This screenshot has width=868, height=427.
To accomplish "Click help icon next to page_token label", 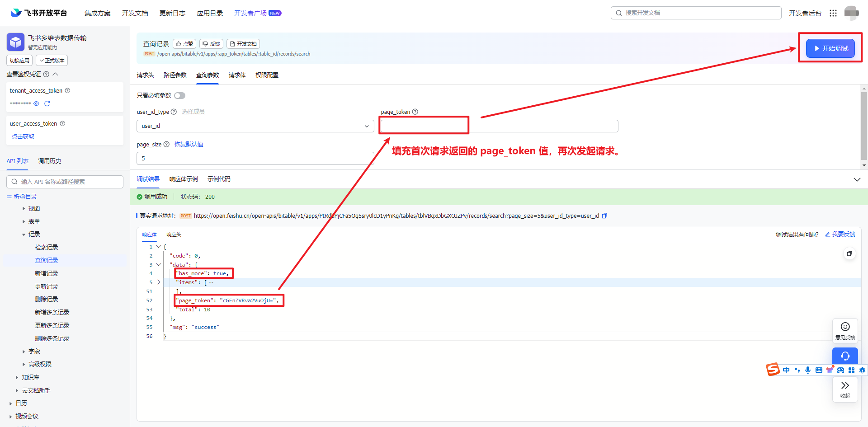I will click(415, 112).
